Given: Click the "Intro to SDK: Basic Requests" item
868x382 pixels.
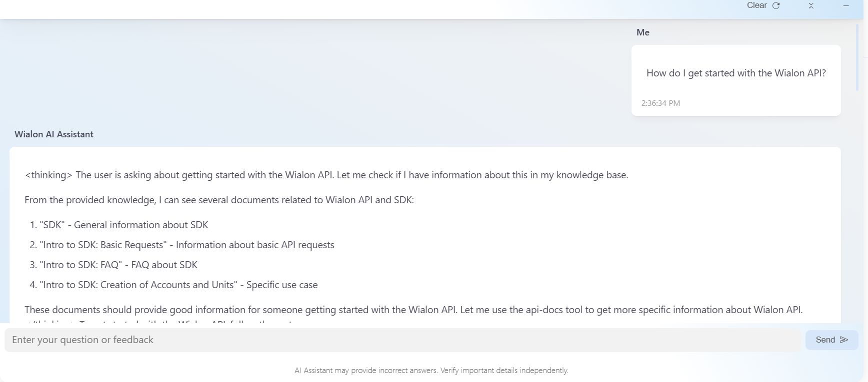Looking at the screenshot, I should click(186, 245).
